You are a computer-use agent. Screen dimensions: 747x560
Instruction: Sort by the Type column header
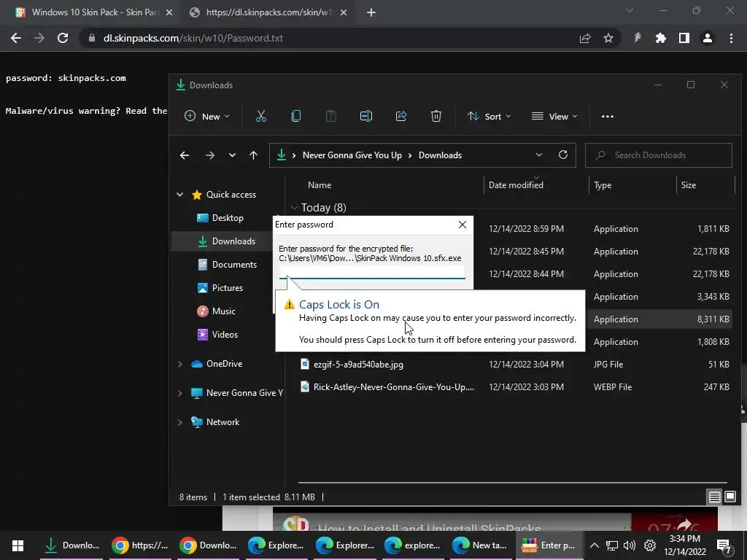[x=603, y=185]
